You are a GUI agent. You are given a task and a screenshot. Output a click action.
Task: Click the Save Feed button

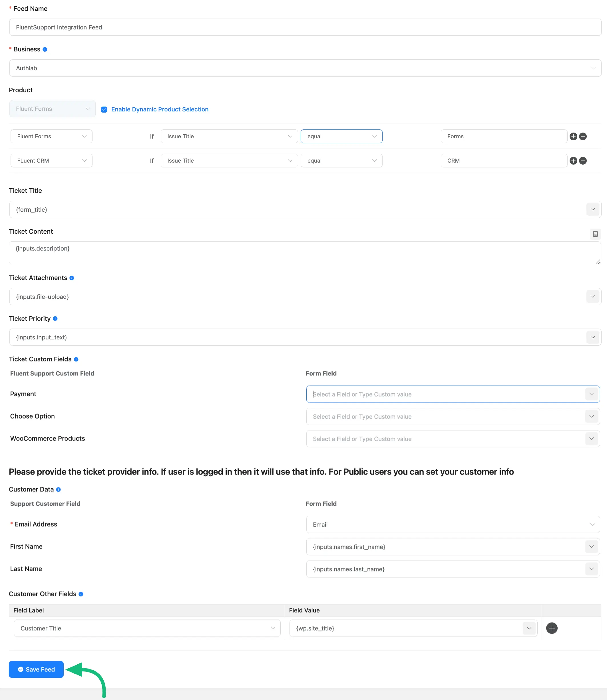click(36, 669)
